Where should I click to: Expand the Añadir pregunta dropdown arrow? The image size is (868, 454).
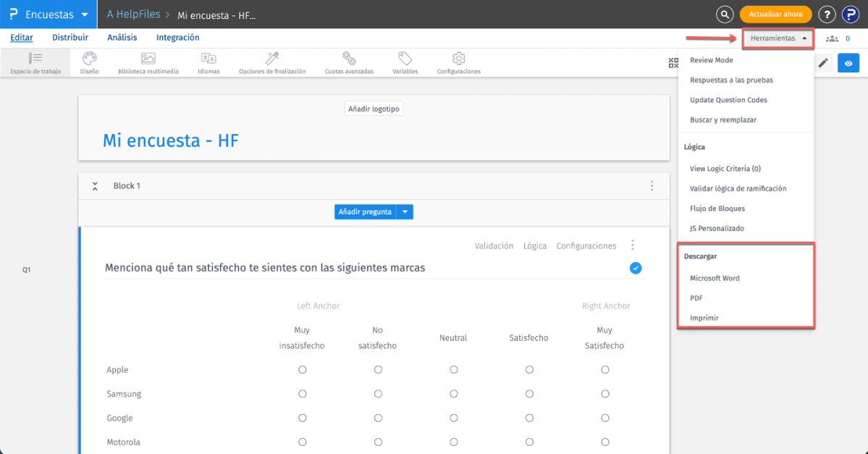tap(405, 212)
